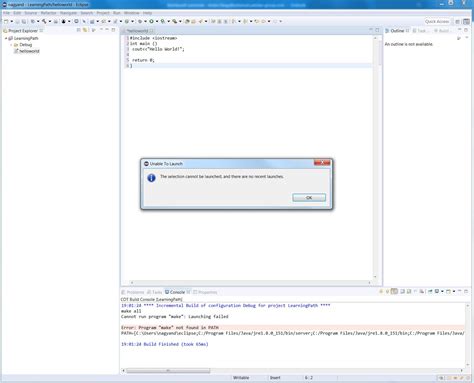Viewport: 474px width, 383px height.
Task: Open the dropdown beside the Build hammer
Action: [50, 21]
